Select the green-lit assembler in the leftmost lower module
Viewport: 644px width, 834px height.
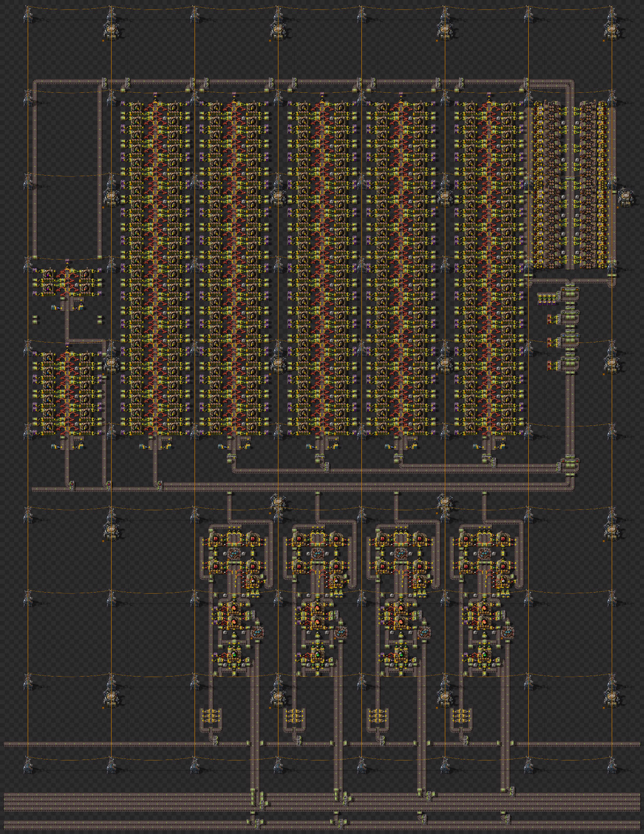[234, 654]
